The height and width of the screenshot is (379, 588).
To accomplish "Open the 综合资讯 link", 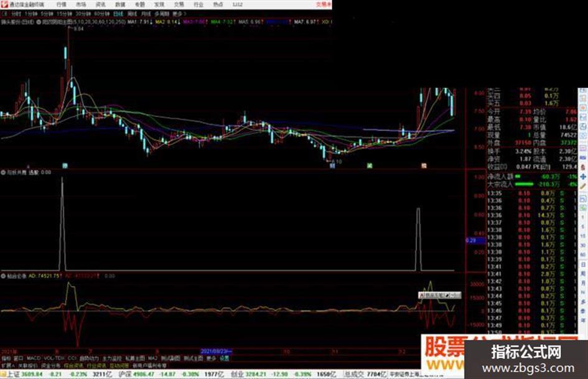I will (x=73, y=365).
